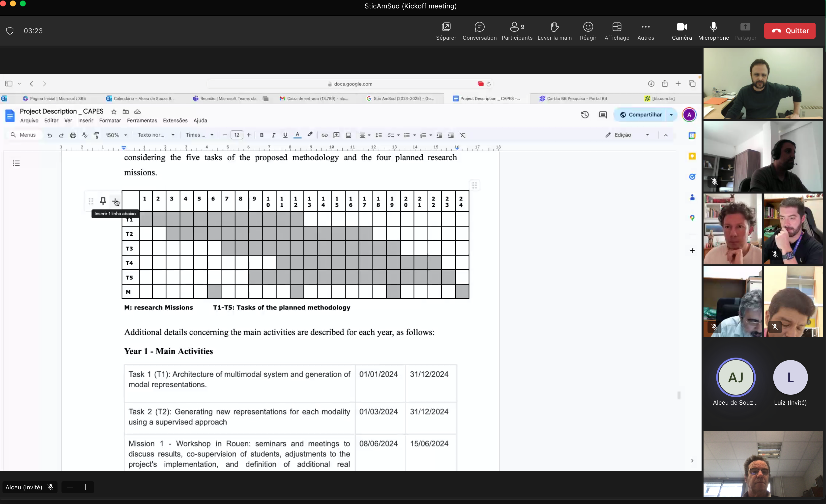The image size is (826, 504).
Task: Toggle underline formatting
Action: pos(285,135)
